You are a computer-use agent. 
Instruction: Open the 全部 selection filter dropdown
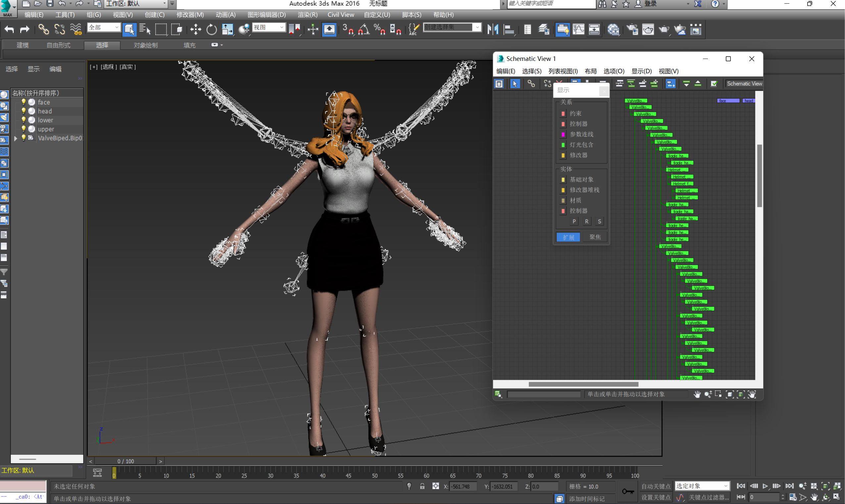click(104, 27)
